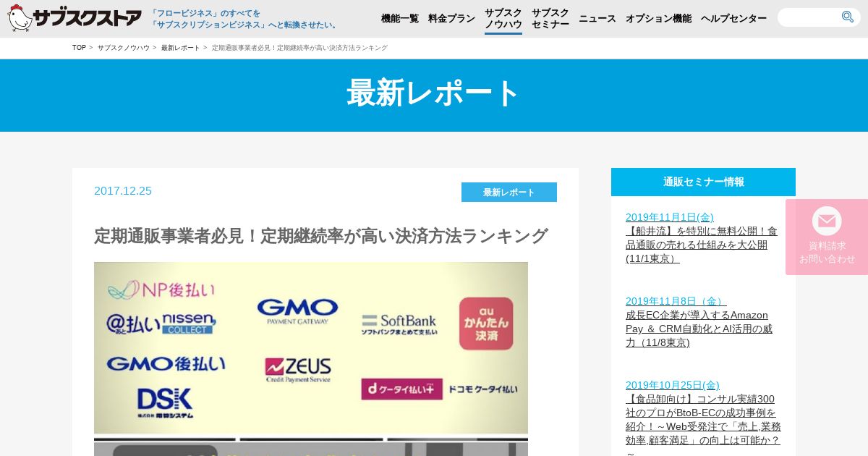Viewport: 868px width, 456px height.
Task: Open 機能一覧 menu item
Action: pos(400,18)
